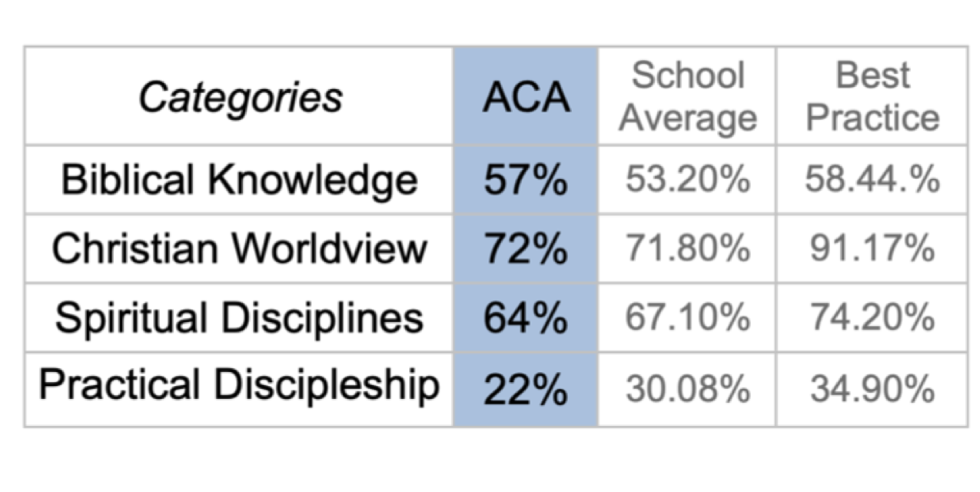Select the 22% ACA value
980x492 pixels.
pyautogui.click(x=526, y=389)
